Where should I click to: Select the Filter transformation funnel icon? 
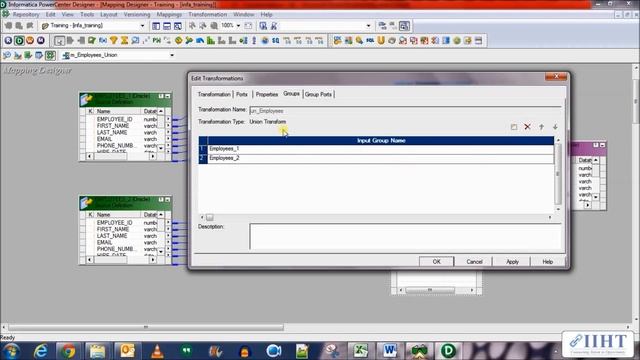click(x=113, y=40)
